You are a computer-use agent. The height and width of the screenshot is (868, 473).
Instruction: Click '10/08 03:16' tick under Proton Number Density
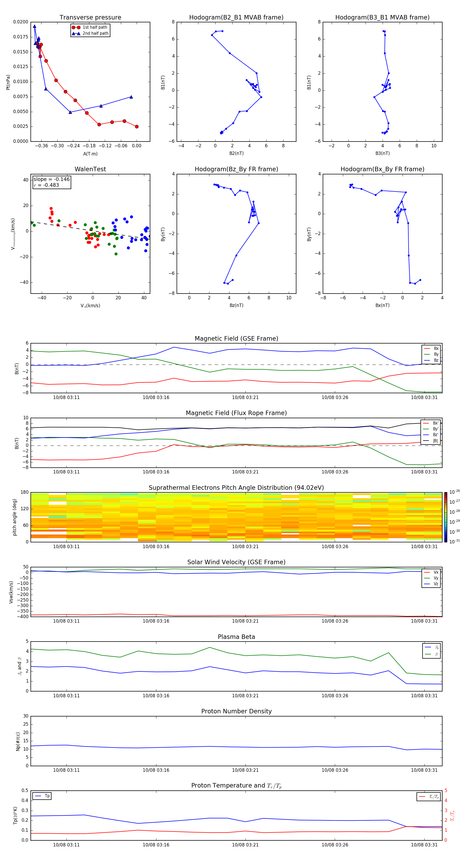tap(156, 770)
